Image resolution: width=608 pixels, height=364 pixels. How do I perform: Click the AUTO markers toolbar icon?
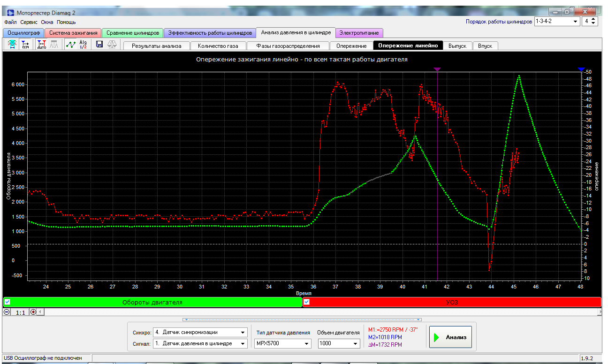pos(41,44)
